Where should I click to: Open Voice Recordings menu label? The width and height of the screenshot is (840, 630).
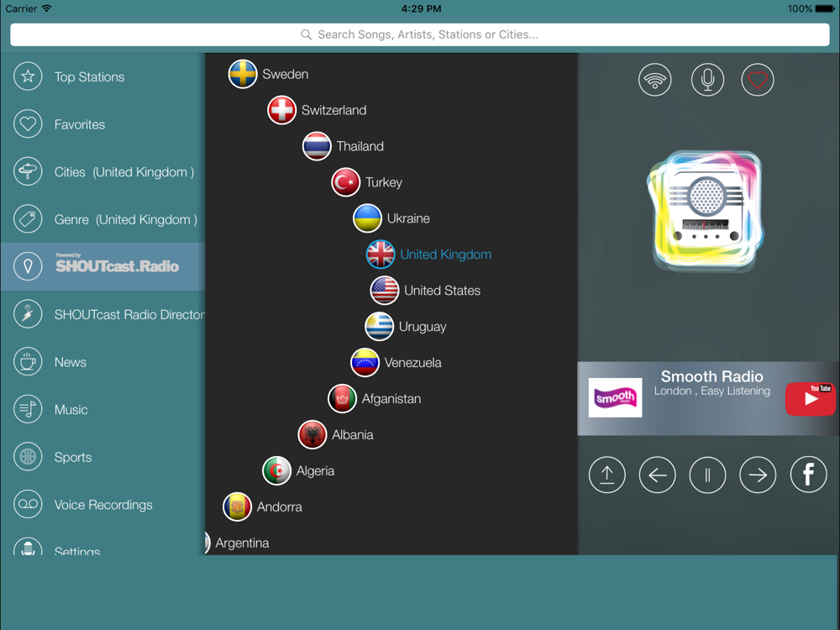coord(103,505)
